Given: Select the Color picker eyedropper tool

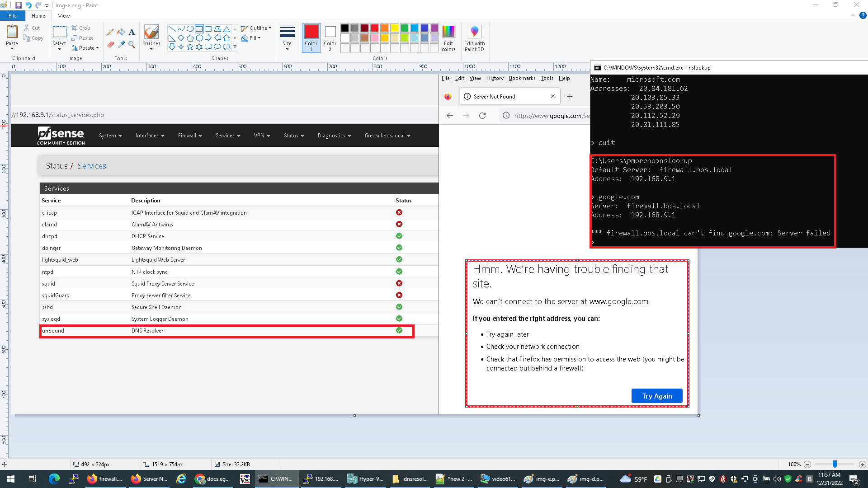Looking at the screenshot, I should point(121,44).
